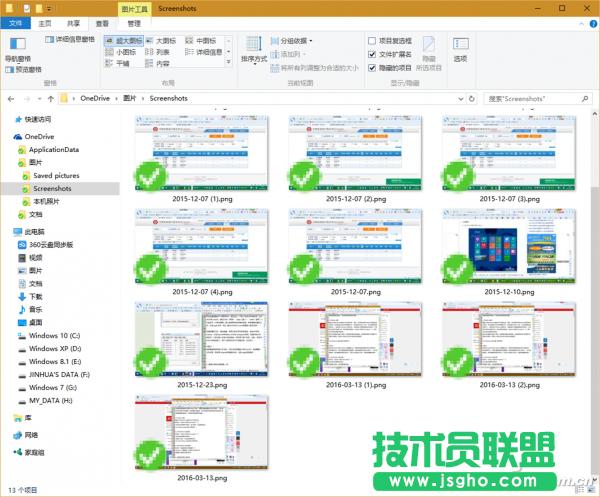
Task: Click the sort by (排序方式) icon
Action: point(253,48)
